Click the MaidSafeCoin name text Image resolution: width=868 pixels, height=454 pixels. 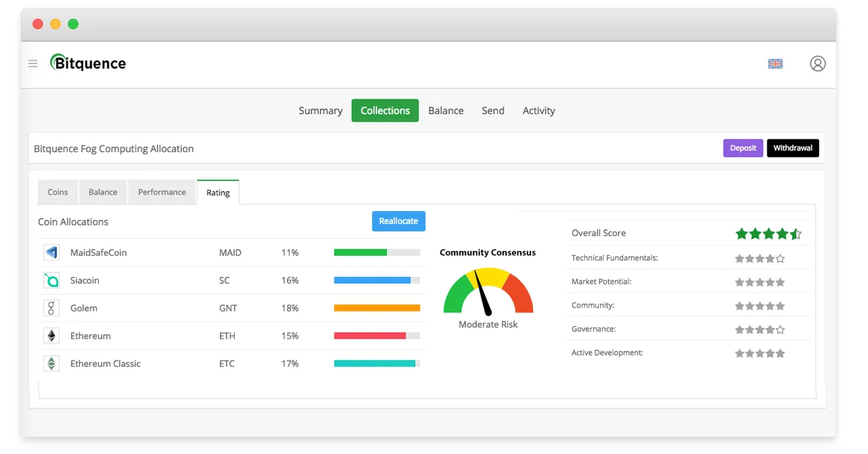coord(98,252)
